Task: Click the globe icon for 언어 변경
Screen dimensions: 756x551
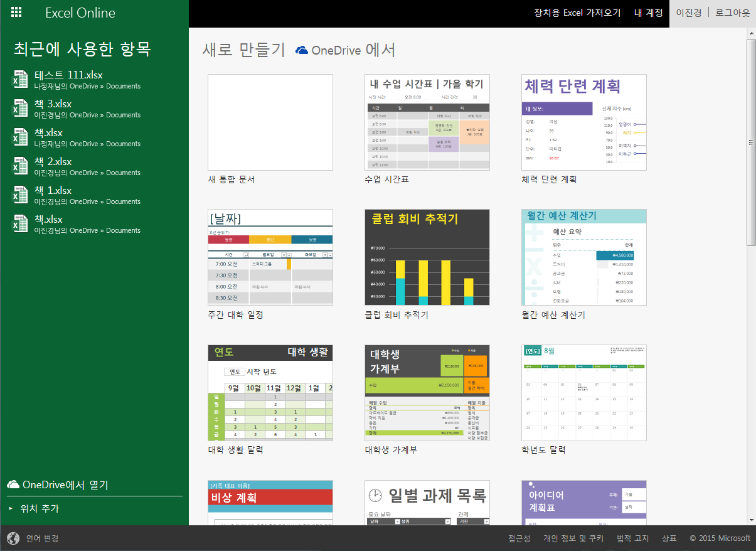Action: (13, 538)
